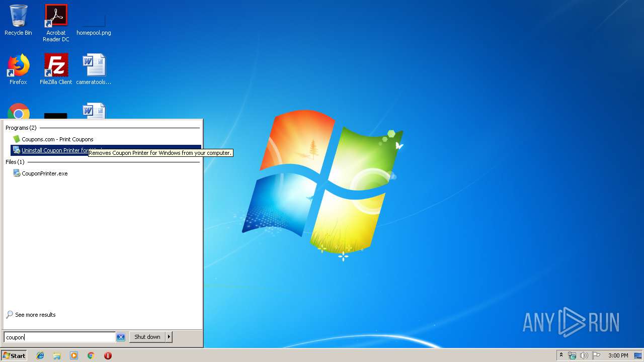Viewport: 644px width, 362px height.
Task: Click the Start button
Action: click(x=14, y=355)
